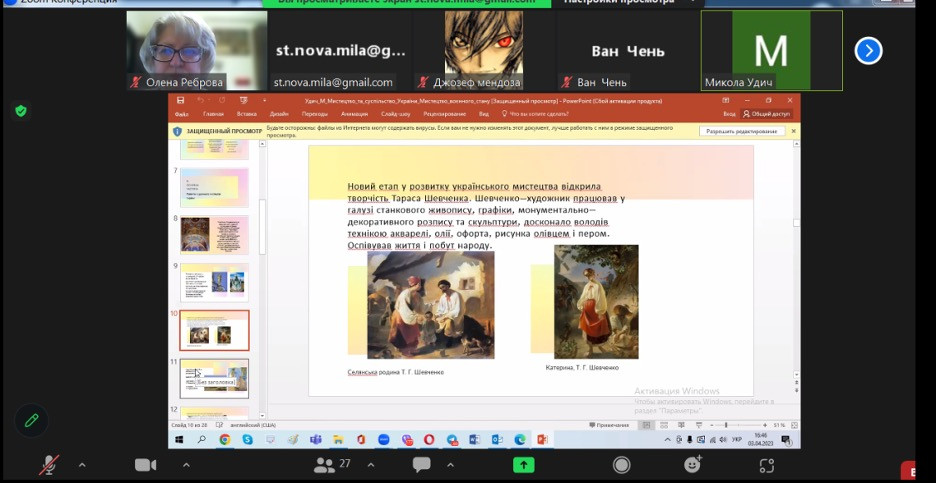The width and height of the screenshot is (936, 484).
Task: Open File Explorer from the shared taskbar
Action: (x=338, y=440)
